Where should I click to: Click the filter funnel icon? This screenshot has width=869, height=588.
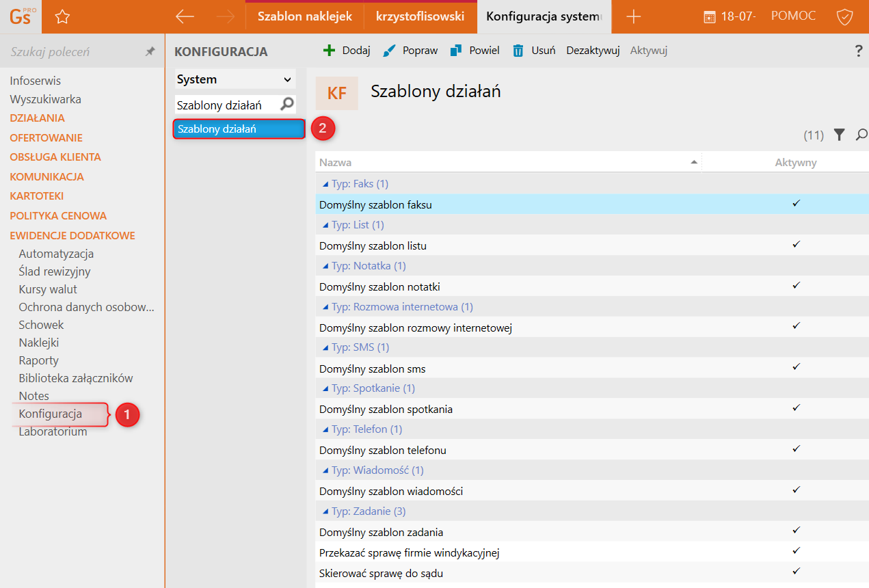click(840, 135)
